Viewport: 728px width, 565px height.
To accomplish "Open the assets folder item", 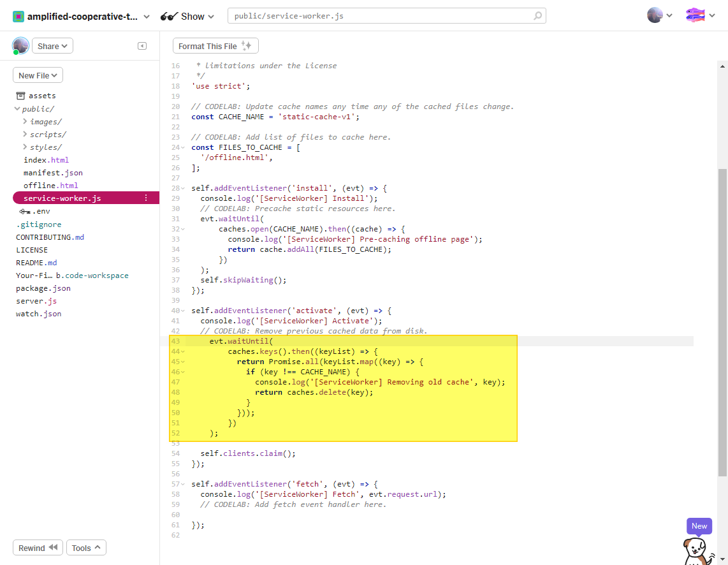I will click(36, 96).
